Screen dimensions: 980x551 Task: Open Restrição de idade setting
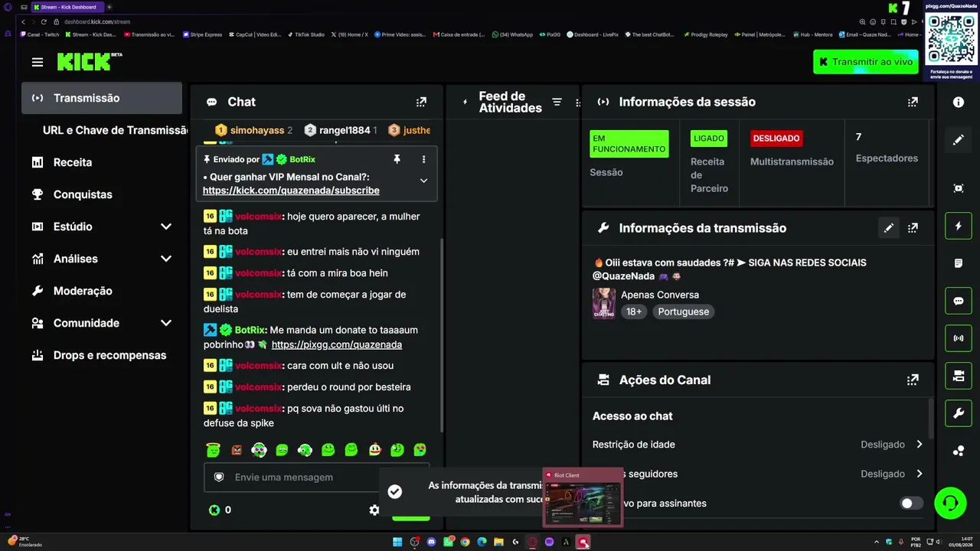coord(758,445)
